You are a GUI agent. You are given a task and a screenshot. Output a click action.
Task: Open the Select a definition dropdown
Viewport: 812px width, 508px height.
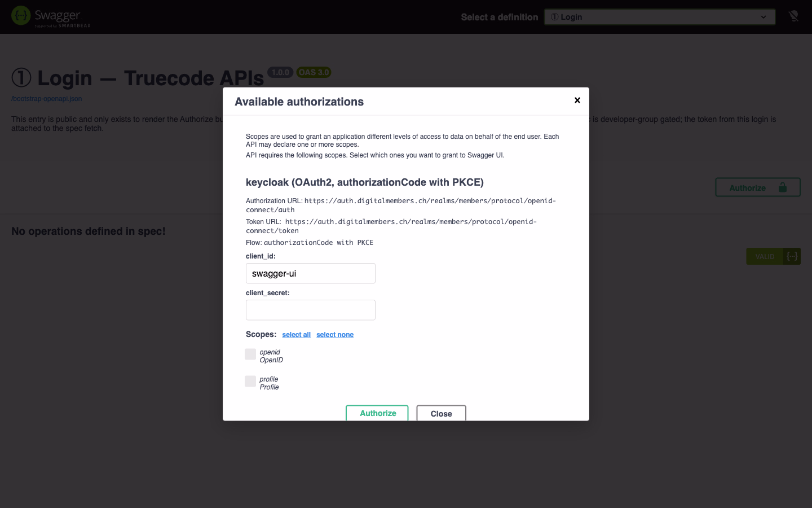tap(659, 17)
